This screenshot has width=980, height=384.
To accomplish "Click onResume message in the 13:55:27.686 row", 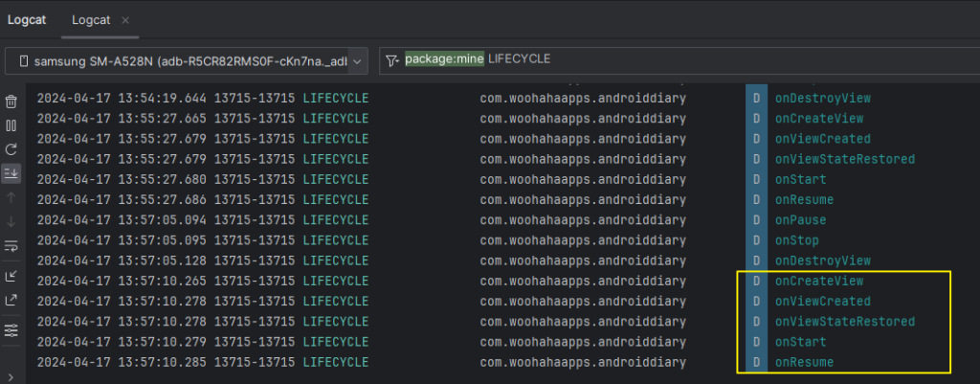I will click(x=804, y=199).
